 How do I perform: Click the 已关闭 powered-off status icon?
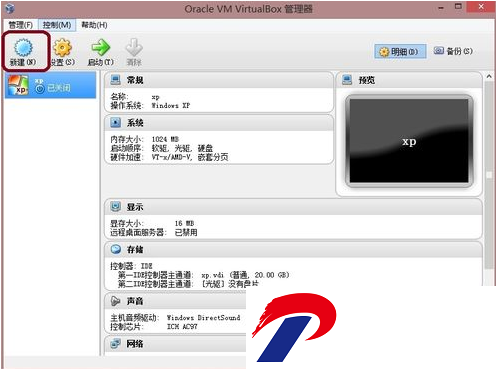click(40, 89)
